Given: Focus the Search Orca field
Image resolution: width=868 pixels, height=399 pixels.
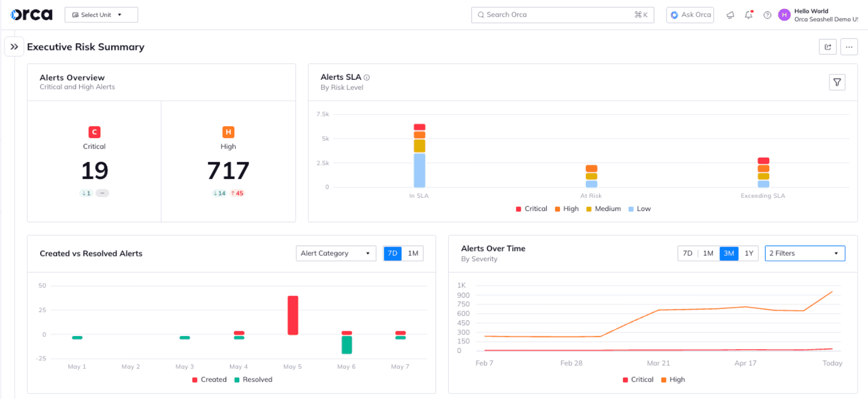Looking at the screenshot, I should click(563, 15).
